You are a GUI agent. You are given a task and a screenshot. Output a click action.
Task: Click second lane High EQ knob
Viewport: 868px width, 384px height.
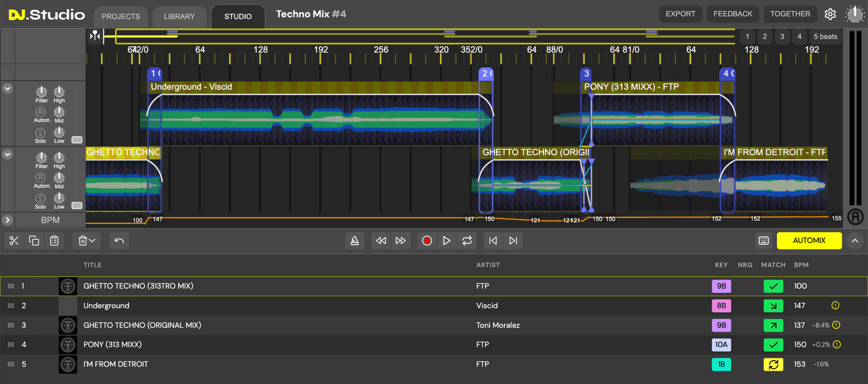[60, 157]
